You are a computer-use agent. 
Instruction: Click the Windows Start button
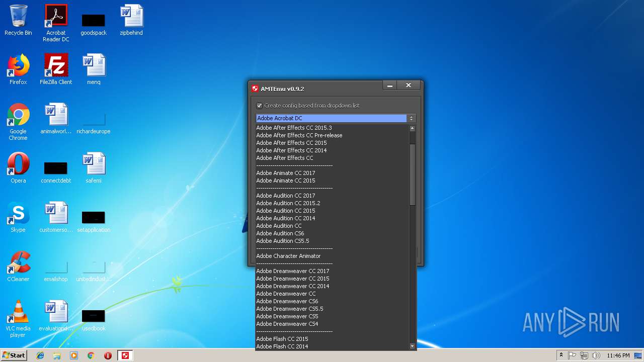[14, 355]
